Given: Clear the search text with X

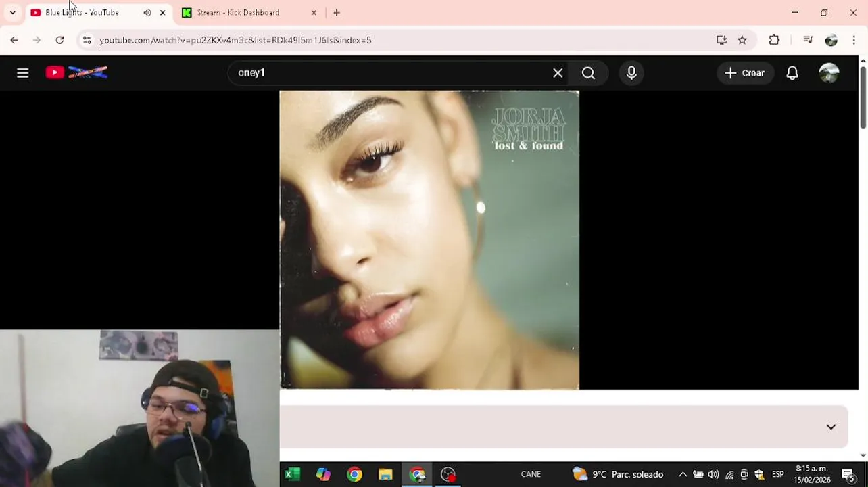Looking at the screenshot, I should click(558, 73).
